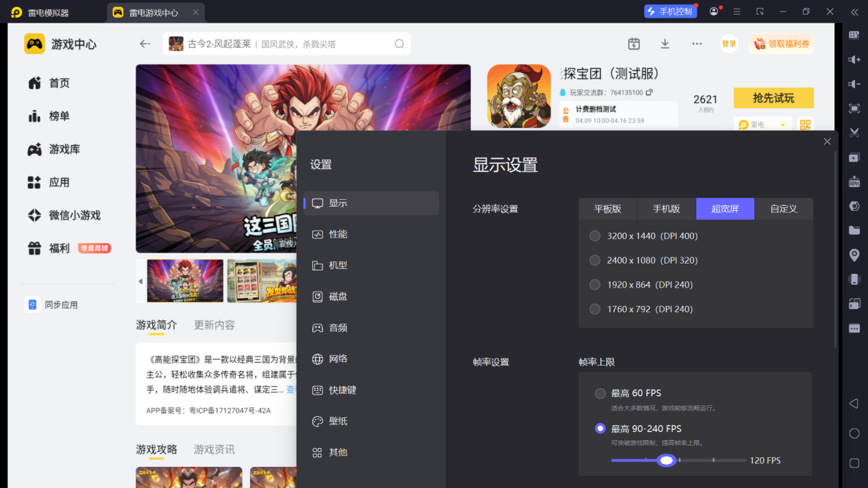Screen dimensions: 868x488
Task: Select the 最高 90-240 FPS option
Action: 600,428
